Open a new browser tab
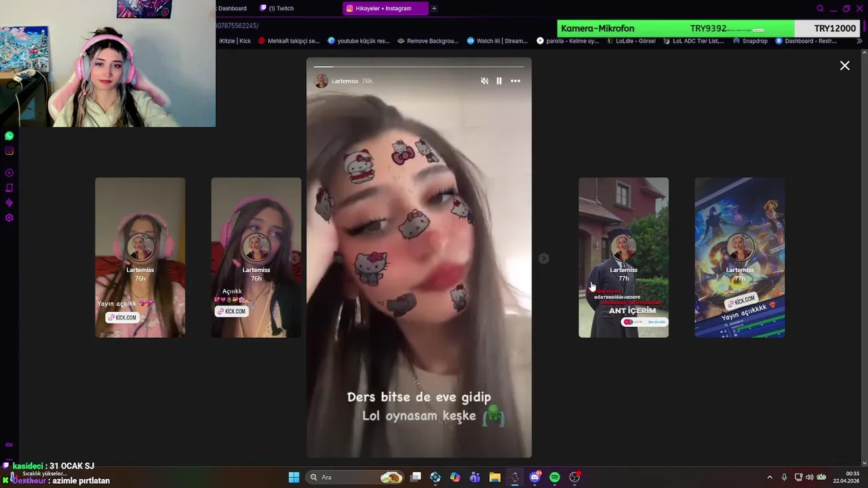 point(434,8)
